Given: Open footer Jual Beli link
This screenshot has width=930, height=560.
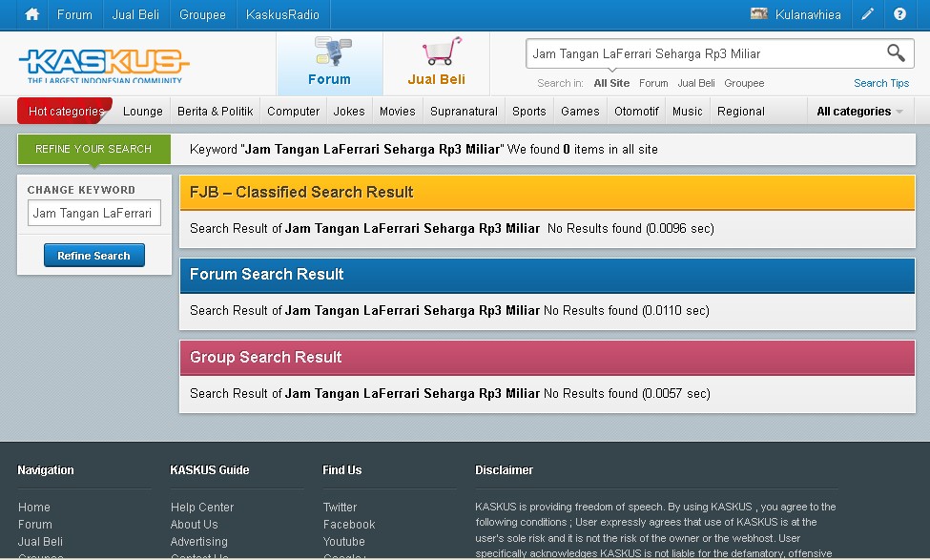Looking at the screenshot, I should coord(40,542).
